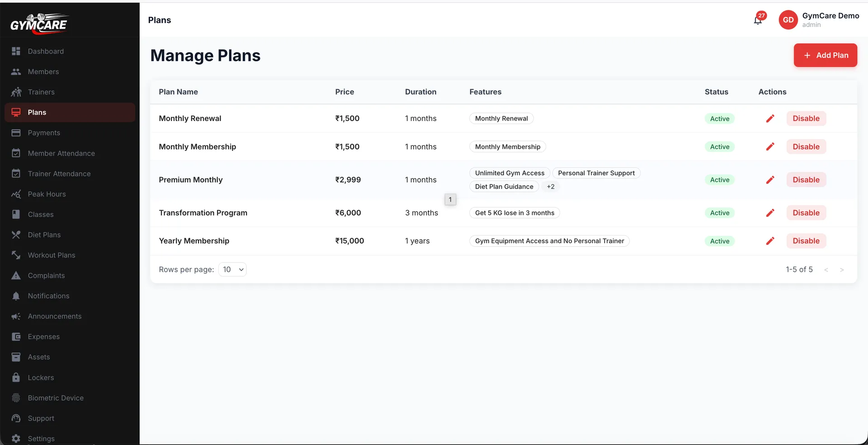The width and height of the screenshot is (868, 445).
Task: Open the Settings gear icon
Action: 16,439
